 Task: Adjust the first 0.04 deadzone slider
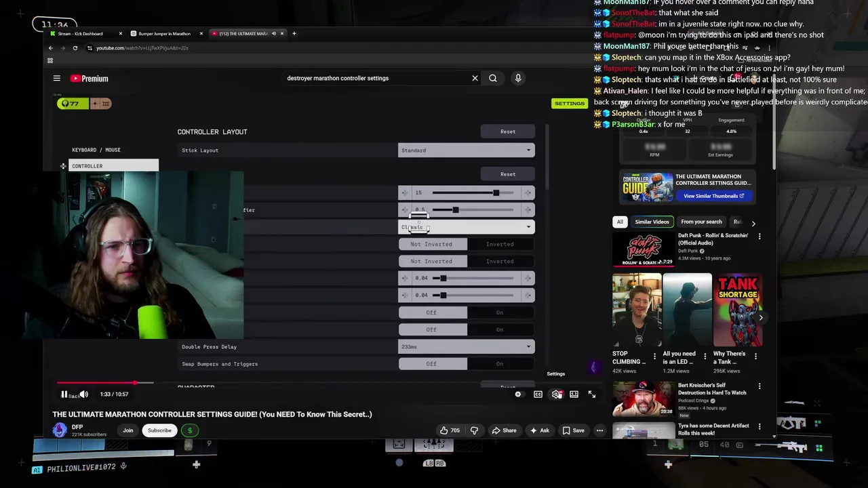475,278
